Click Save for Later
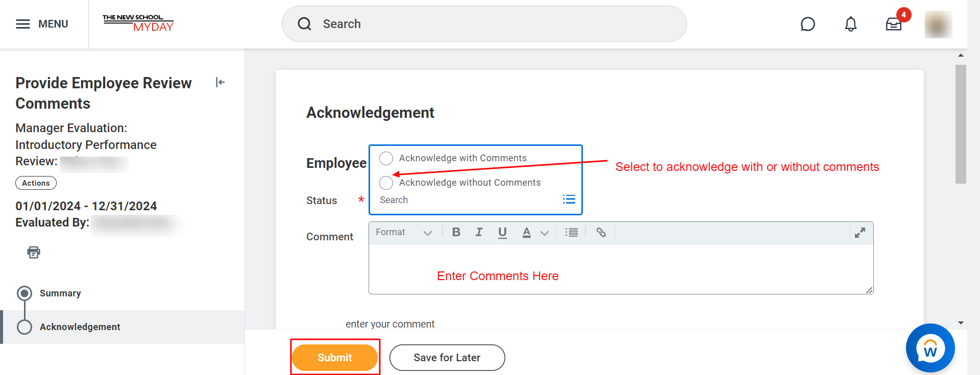 [447, 358]
